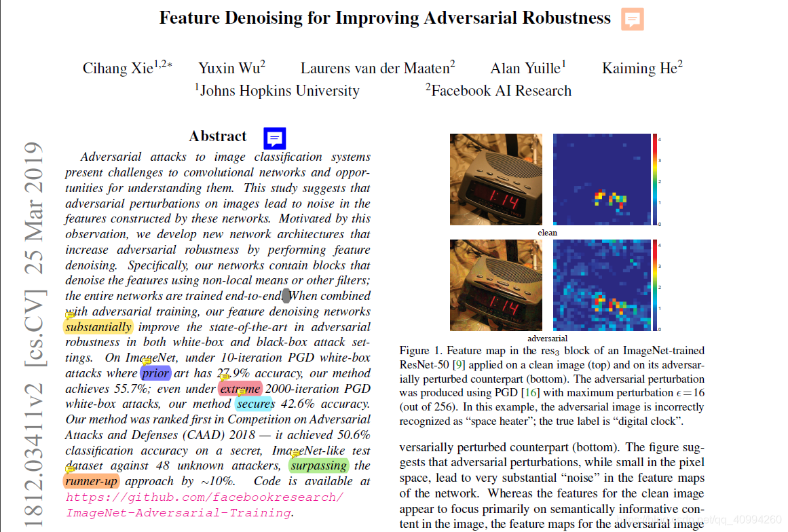Click the text '55.7%' in the abstract
Image resolution: width=788 pixels, height=532 pixels.
132,389
